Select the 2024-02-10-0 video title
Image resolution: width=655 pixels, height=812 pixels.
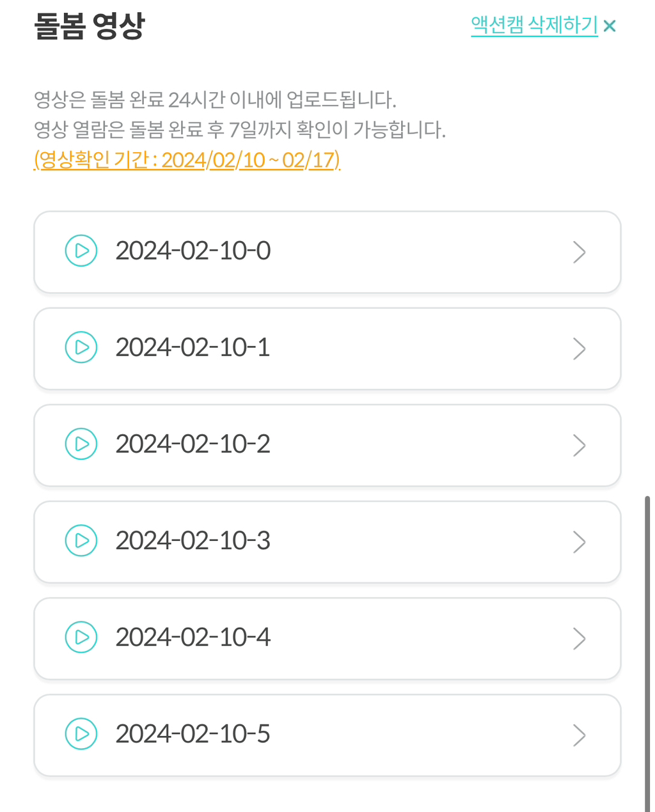click(x=193, y=251)
